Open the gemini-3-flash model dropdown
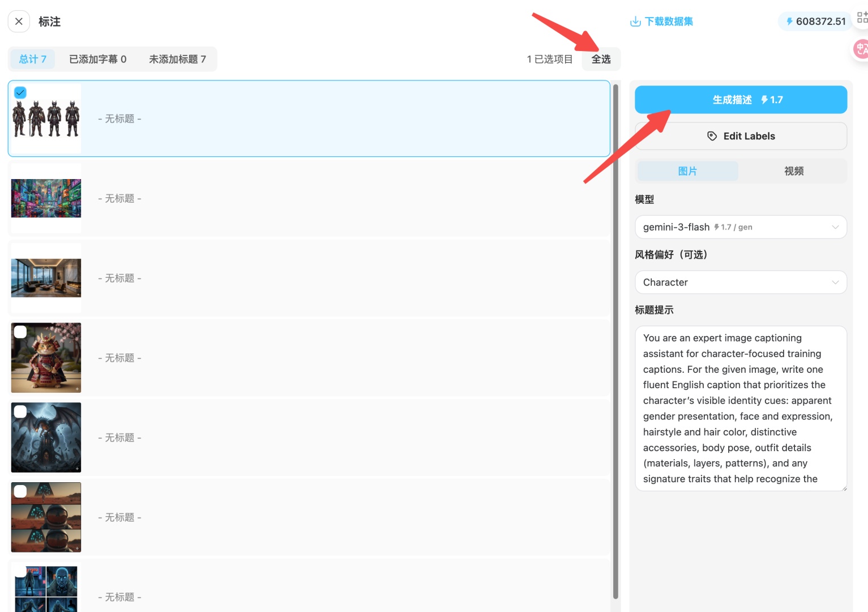The height and width of the screenshot is (612, 868). 740,227
